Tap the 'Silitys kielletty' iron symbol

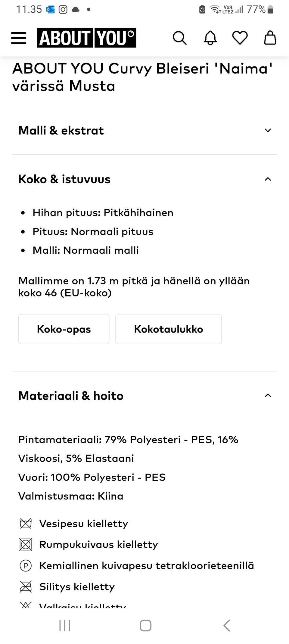click(x=26, y=587)
